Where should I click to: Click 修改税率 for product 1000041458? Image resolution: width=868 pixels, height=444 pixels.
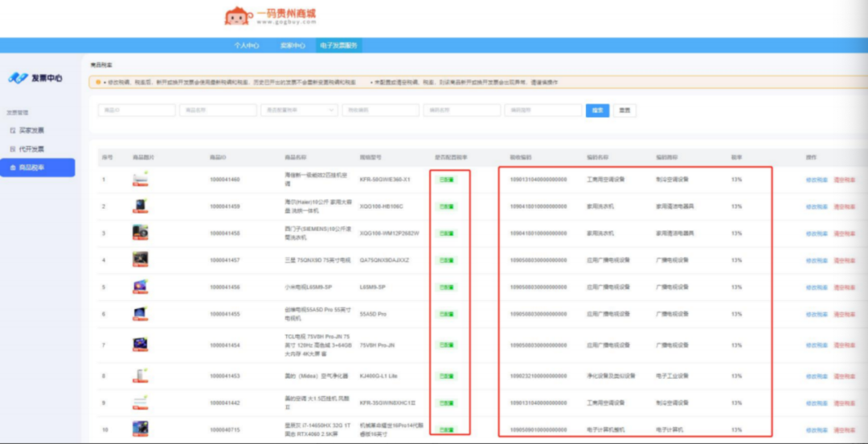click(817, 234)
